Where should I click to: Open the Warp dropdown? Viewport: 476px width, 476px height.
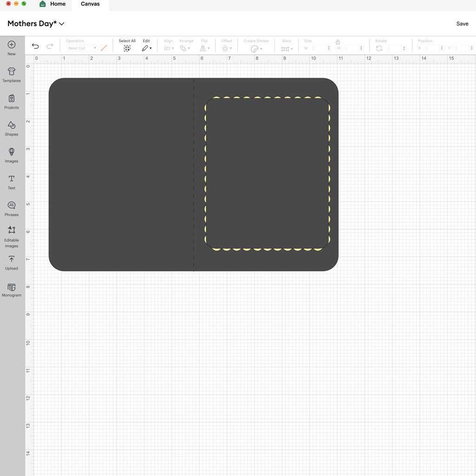pos(287,48)
